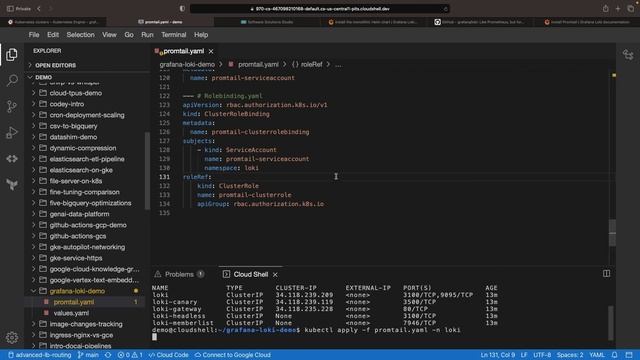
Task: Switch to the Software Solutions Studio browser tab
Action: click(x=267, y=22)
